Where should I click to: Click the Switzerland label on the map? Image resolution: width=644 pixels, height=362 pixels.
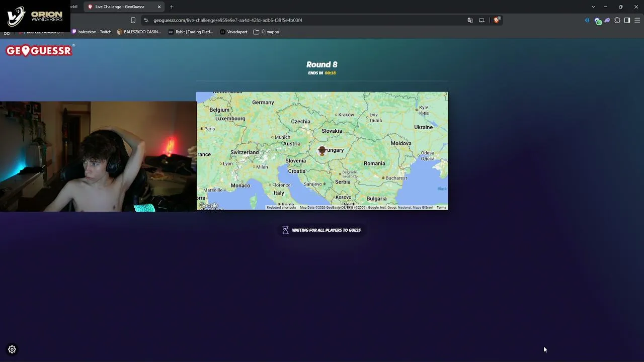(245, 152)
